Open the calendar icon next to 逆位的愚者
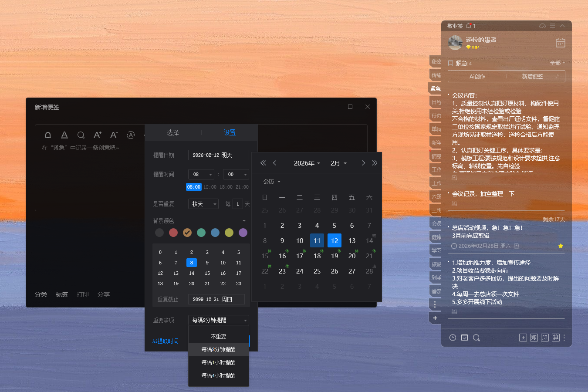This screenshot has height=392, width=588. 560,43
